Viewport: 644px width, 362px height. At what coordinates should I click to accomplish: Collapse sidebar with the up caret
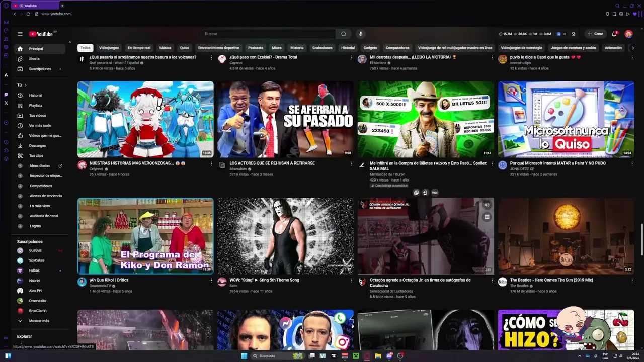point(69,42)
